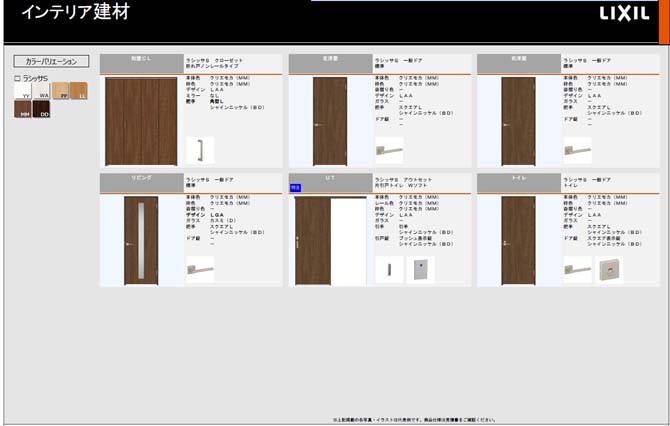Viewport: 670px width, 426px height.
Task: Click the top-row middle card lever handle icon
Action: 389,150
